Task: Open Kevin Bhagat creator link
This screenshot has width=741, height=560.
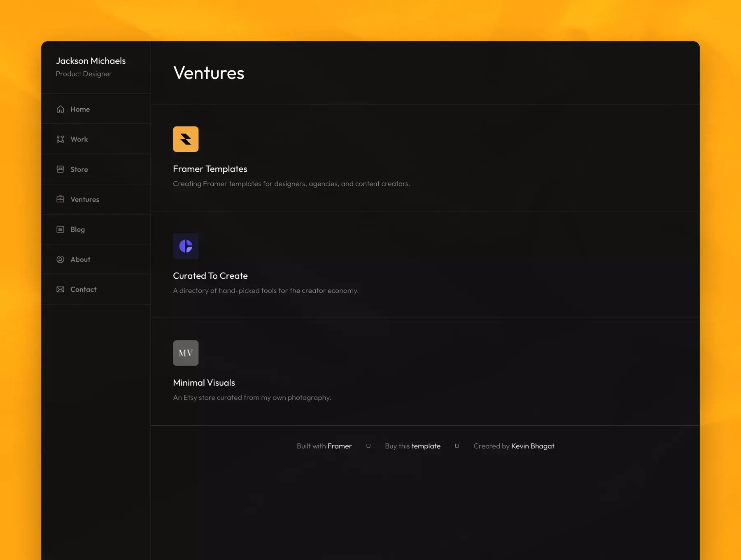Action: [533, 446]
